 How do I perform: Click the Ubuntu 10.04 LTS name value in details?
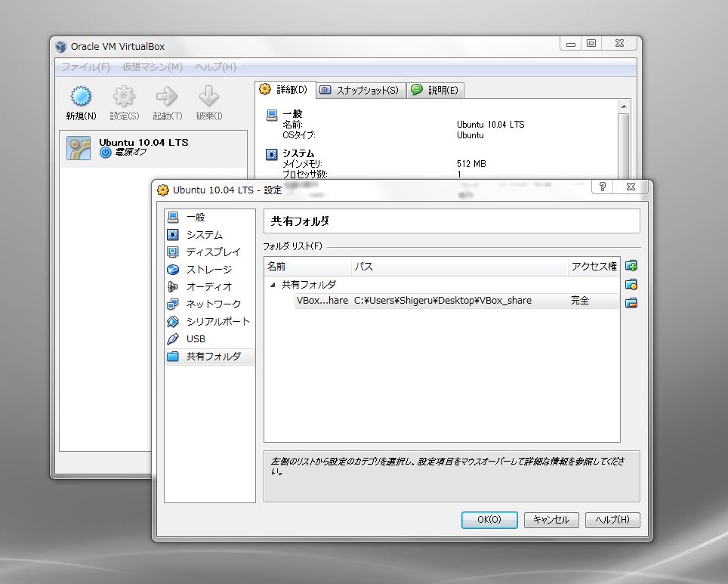490,125
